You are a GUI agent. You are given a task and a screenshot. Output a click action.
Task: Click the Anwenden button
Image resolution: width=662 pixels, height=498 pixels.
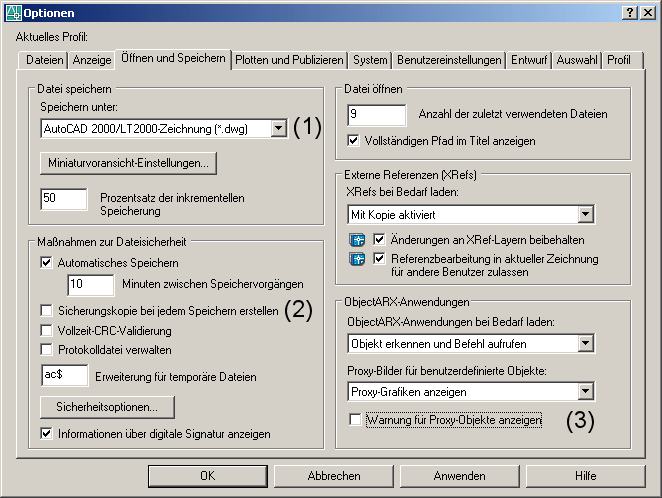(x=459, y=476)
